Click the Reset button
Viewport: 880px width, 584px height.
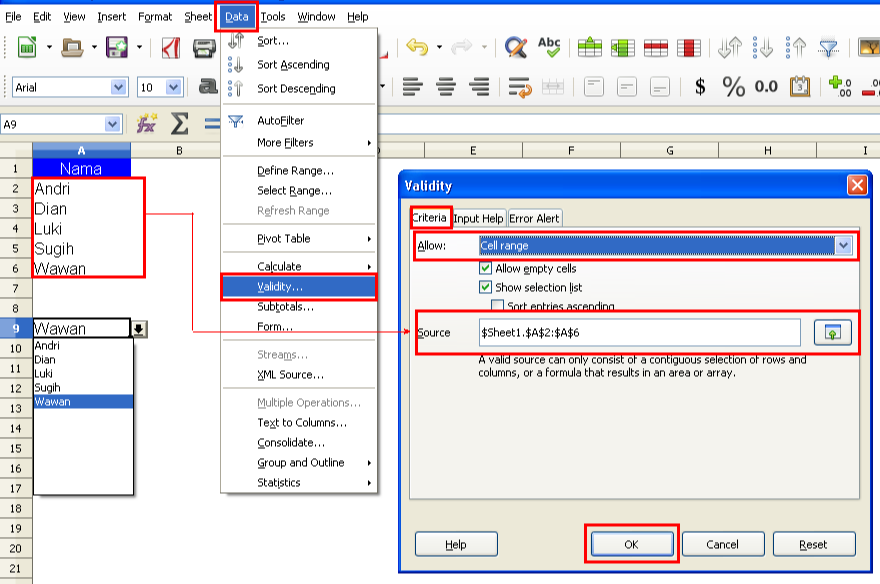(x=814, y=544)
